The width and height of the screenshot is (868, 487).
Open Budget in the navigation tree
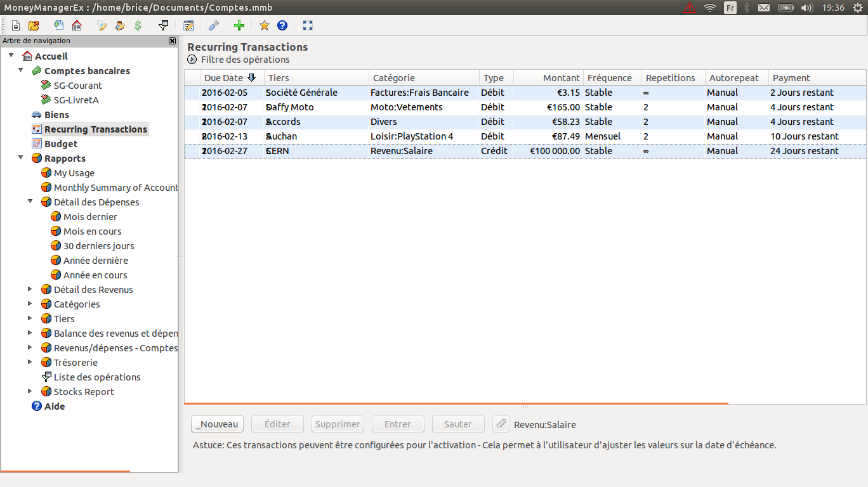tap(60, 144)
